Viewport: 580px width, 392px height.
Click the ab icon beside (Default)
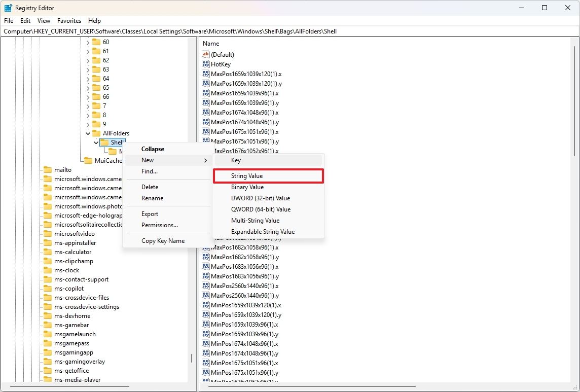206,54
